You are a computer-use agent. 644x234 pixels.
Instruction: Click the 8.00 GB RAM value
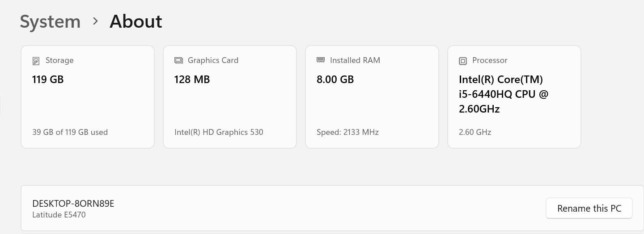[x=335, y=79]
